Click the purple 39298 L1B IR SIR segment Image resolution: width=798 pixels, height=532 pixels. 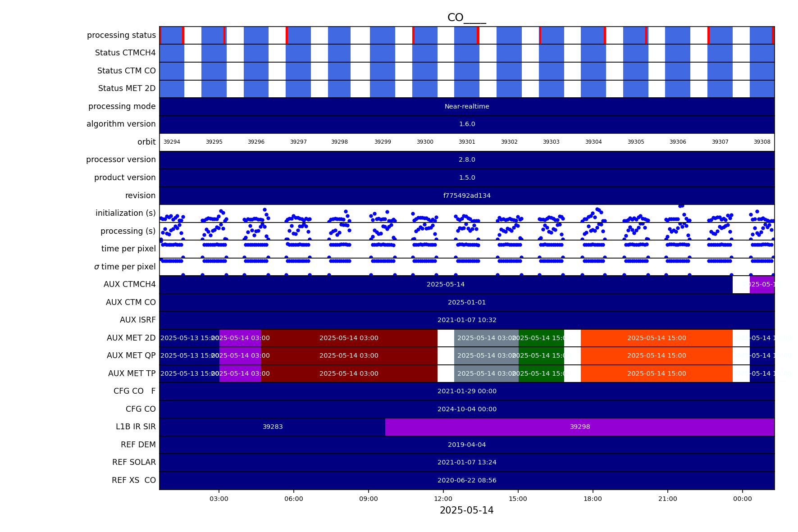point(579,427)
